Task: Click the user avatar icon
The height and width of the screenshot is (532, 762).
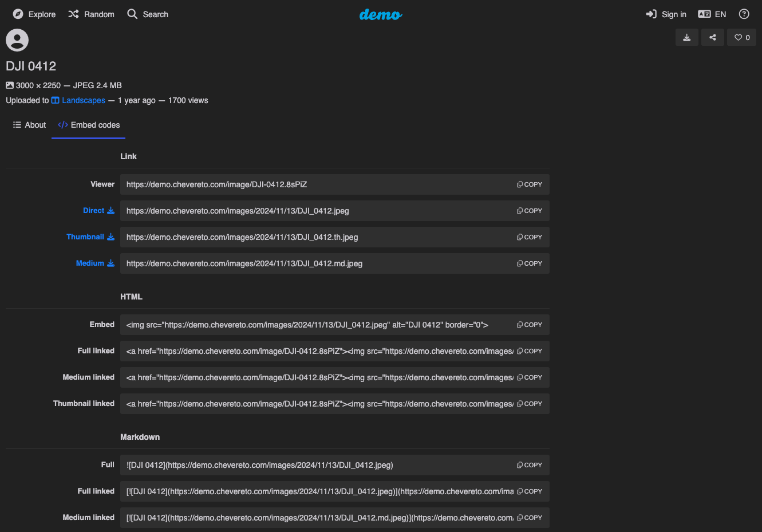Action: pyautogui.click(x=17, y=40)
